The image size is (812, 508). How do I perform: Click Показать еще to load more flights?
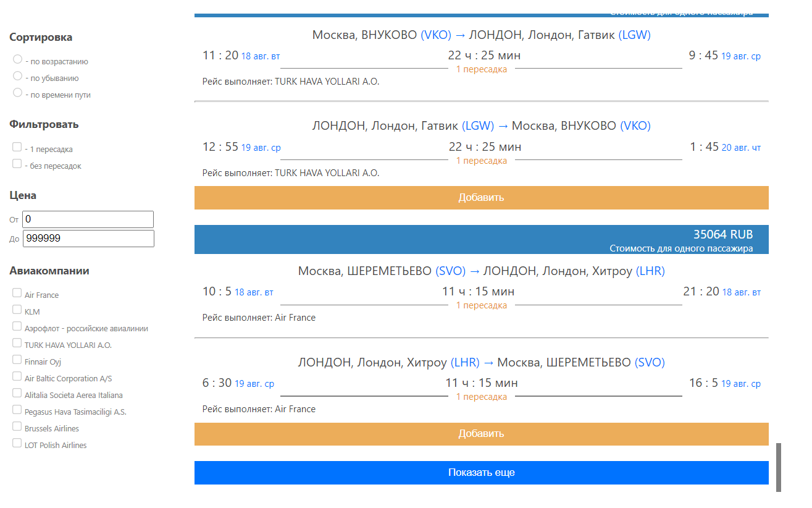point(481,472)
